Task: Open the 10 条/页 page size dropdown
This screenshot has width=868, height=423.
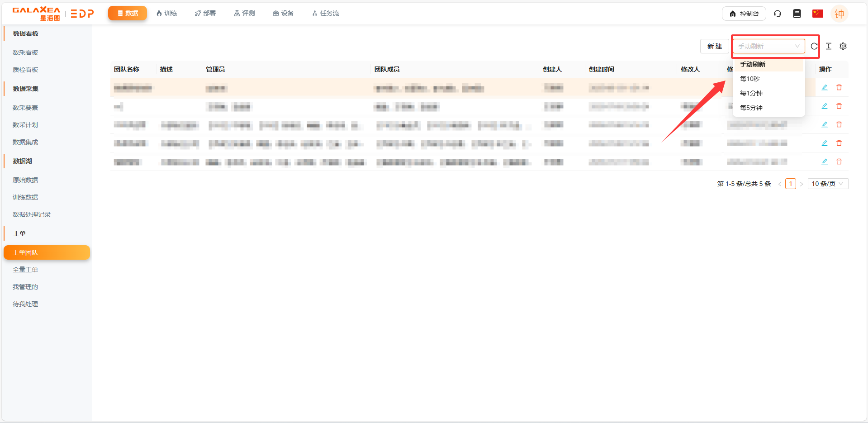Action: 827,184
